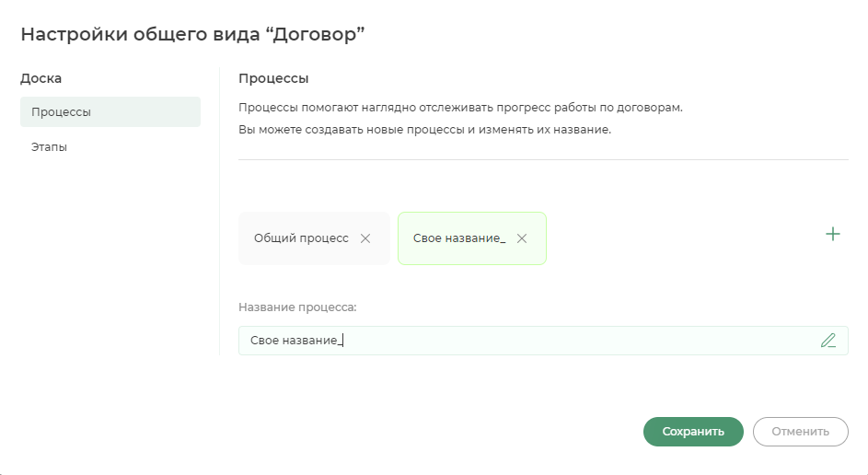This screenshot has height=475, width=868.
Task: Select the highlighted "Свое название_" process chip
Action: coord(472,238)
